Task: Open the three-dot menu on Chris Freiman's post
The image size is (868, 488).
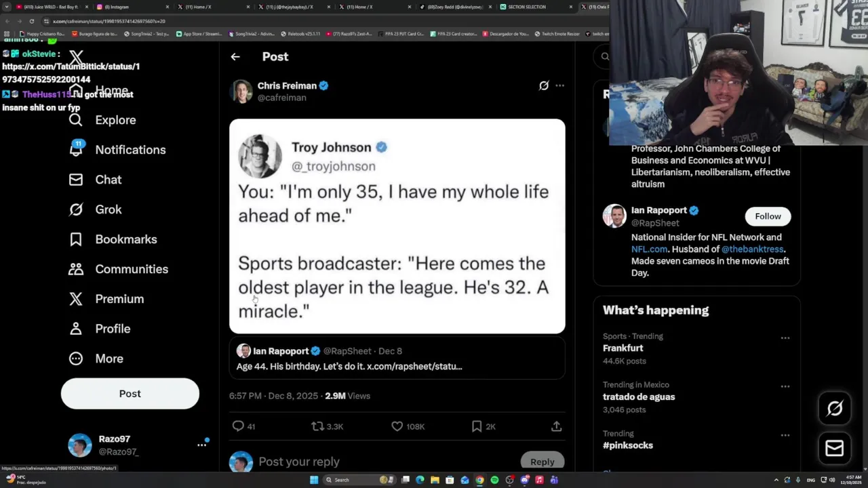Action: click(559, 85)
